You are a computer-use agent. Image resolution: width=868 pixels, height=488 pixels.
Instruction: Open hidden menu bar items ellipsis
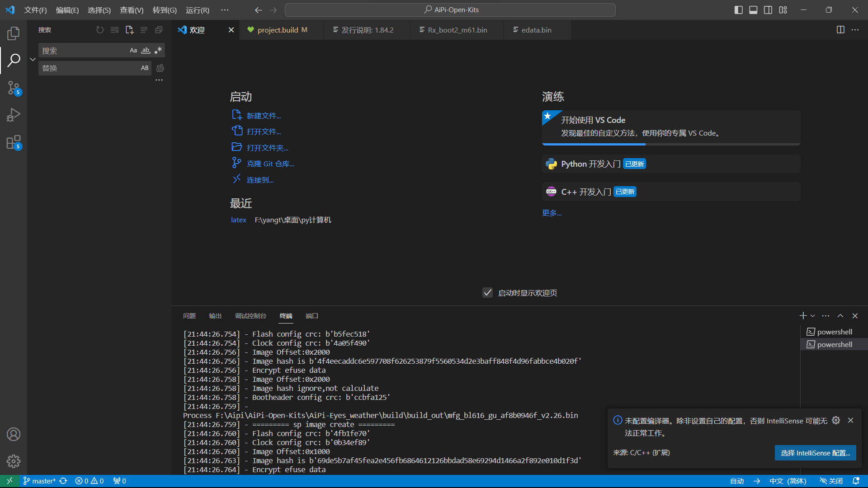225,10
